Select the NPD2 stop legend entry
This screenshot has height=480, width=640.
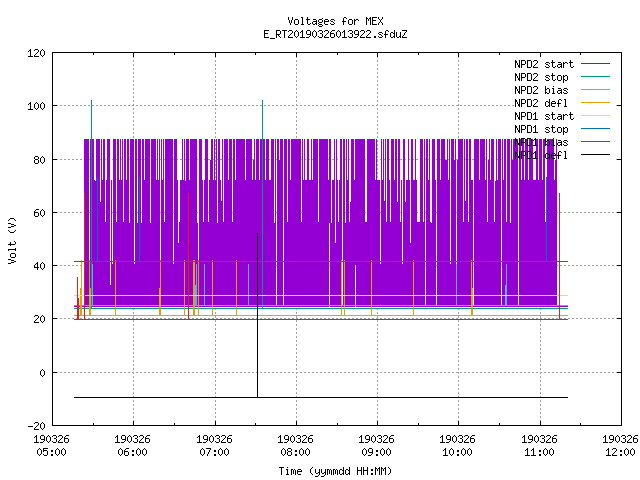[541, 77]
